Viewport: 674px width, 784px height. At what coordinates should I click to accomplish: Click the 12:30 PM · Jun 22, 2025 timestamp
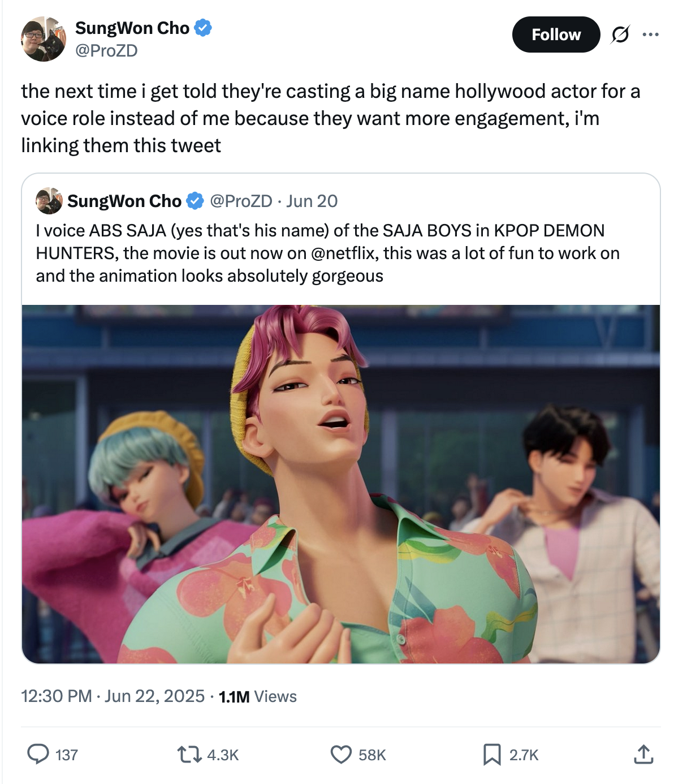113,696
